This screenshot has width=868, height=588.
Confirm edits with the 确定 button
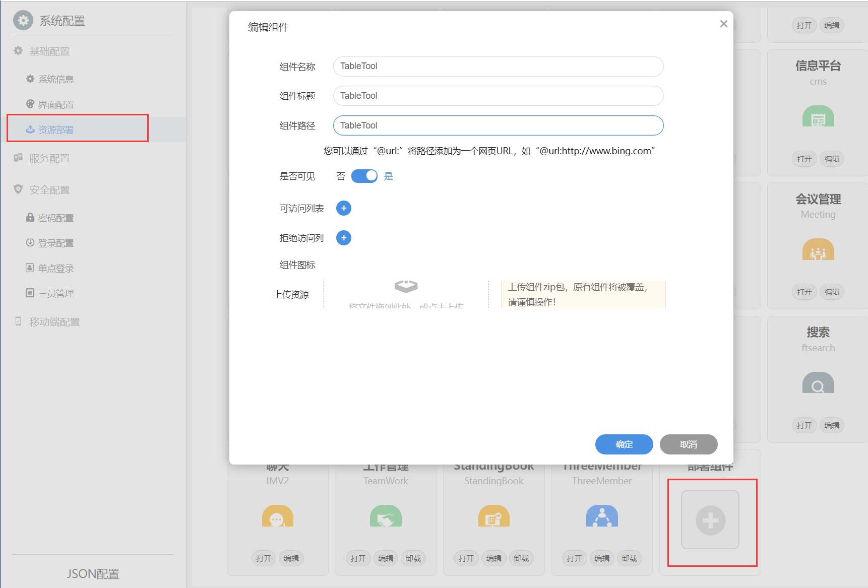(x=624, y=444)
